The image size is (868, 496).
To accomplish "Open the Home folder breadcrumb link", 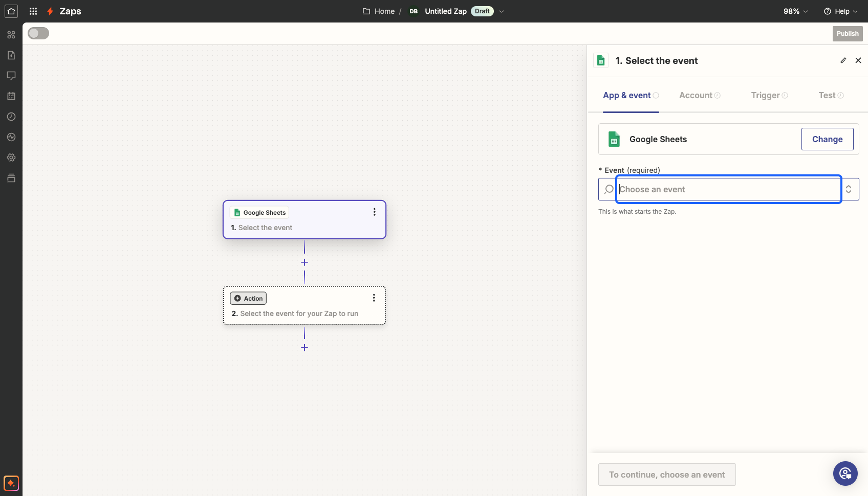I will (x=384, y=11).
